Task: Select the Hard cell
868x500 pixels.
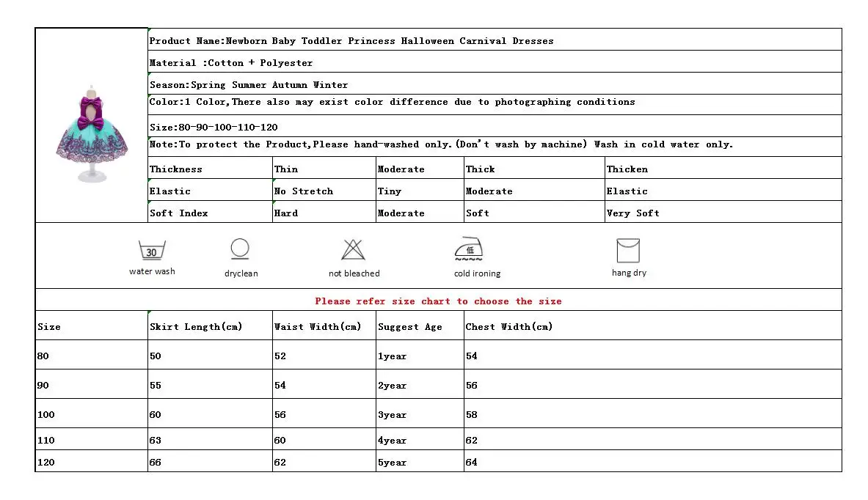Action: pos(324,212)
